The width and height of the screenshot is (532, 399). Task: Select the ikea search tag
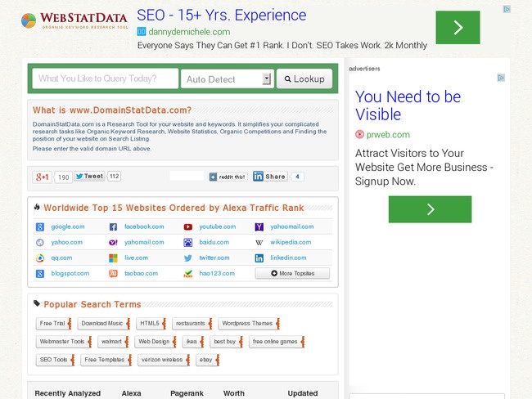[x=193, y=342]
